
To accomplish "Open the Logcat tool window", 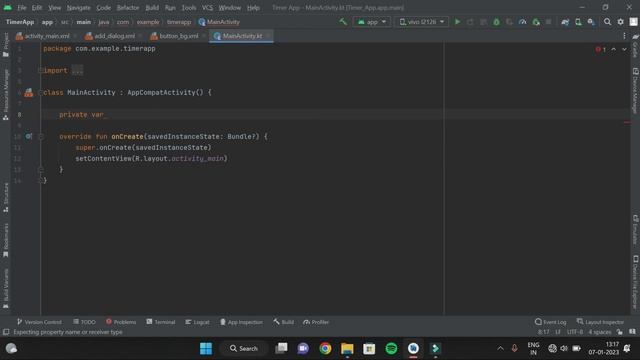I will 197,322.
